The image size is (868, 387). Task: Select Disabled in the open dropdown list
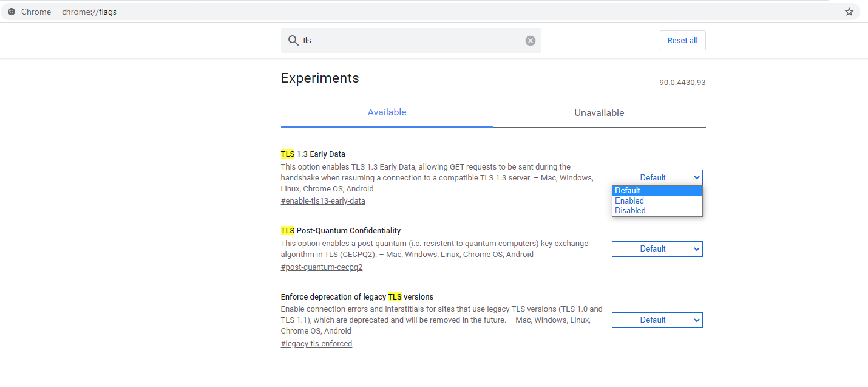[x=657, y=210]
